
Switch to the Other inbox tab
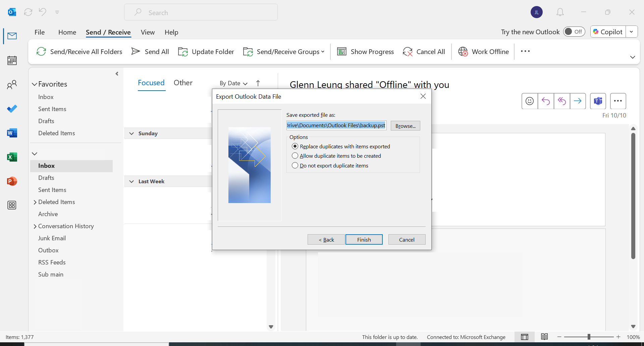183,83
